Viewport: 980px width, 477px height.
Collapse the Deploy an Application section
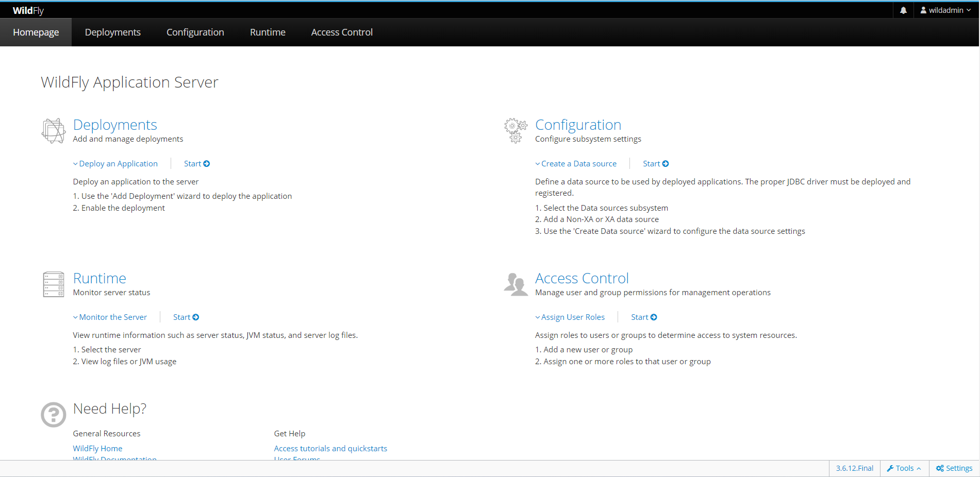[115, 164]
